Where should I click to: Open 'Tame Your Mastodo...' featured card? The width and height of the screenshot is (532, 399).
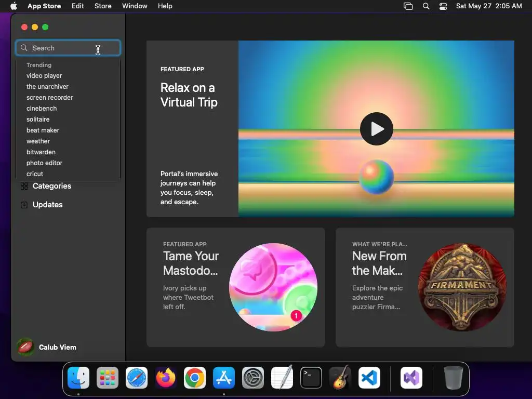click(x=235, y=287)
